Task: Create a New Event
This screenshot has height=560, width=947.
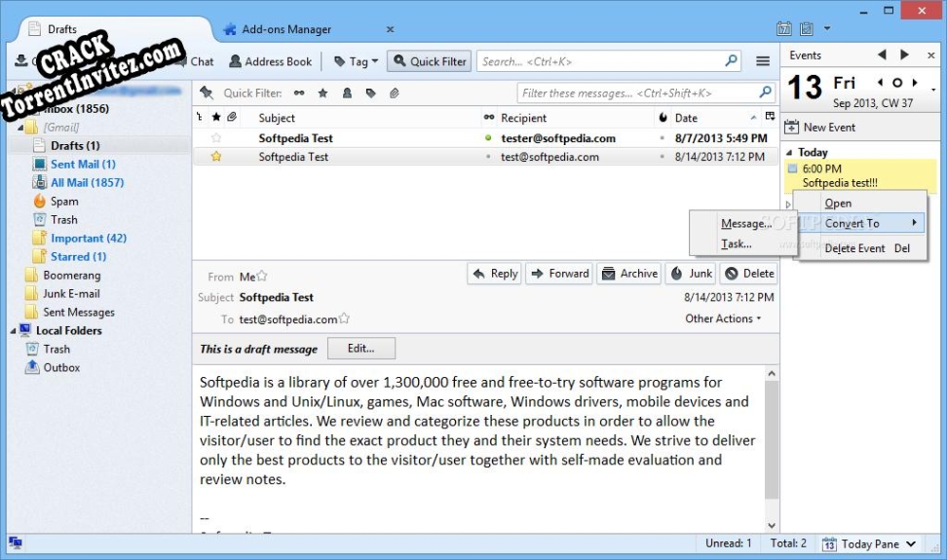Action: [x=819, y=128]
